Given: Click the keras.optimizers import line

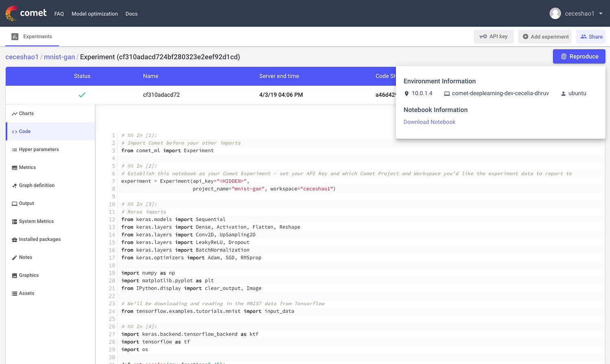Looking at the screenshot, I should click(192, 257).
